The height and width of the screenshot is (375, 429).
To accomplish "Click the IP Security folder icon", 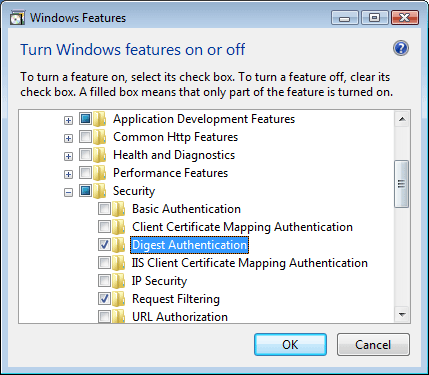I will [119, 281].
